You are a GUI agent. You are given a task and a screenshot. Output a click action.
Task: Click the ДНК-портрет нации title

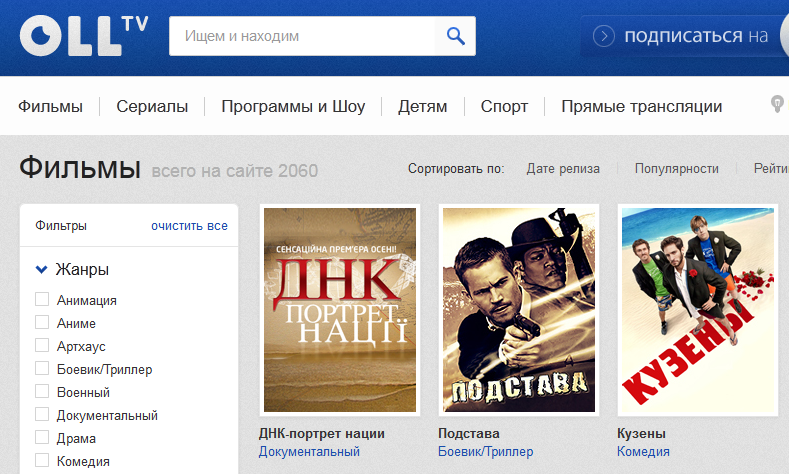(x=322, y=433)
